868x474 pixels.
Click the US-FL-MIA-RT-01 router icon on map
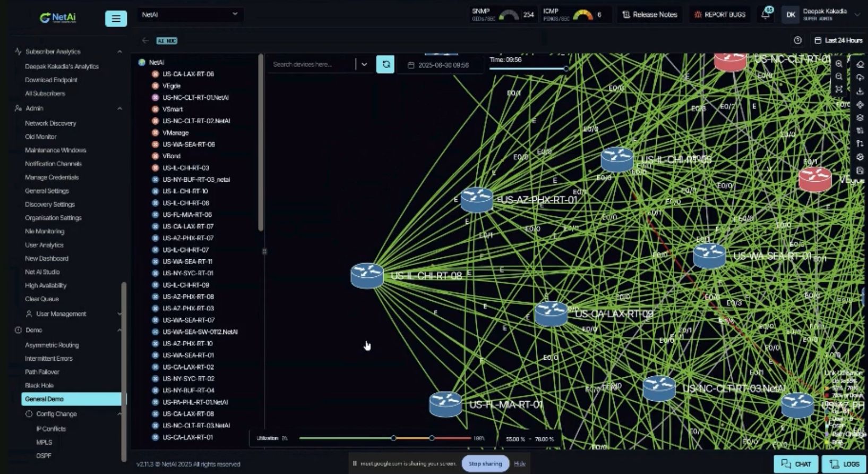445,404
